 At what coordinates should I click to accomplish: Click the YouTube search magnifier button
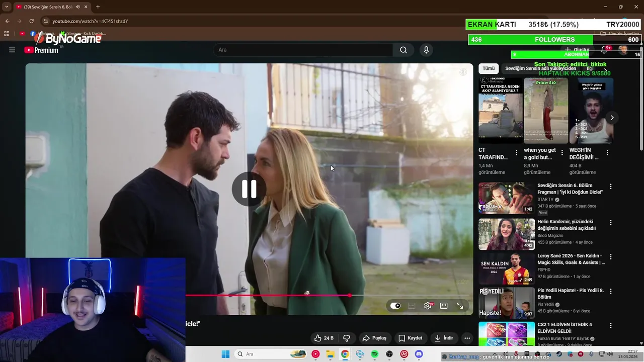coord(404,50)
